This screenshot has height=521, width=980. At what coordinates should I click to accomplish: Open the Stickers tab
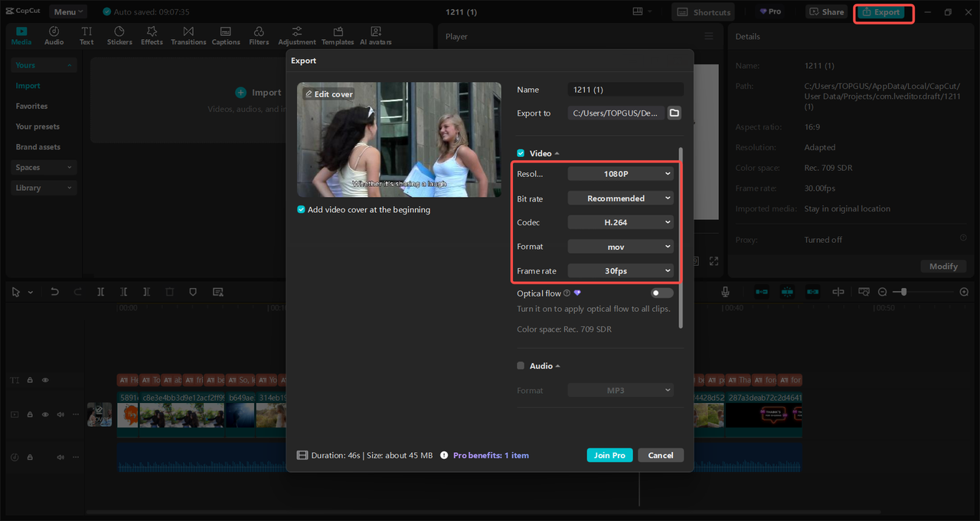click(119, 35)
